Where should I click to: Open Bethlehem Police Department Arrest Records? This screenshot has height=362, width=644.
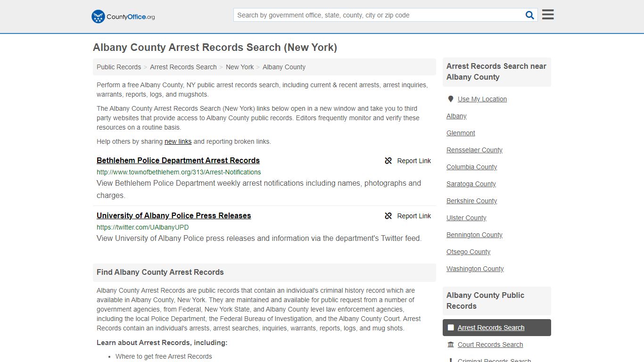point(178,160)
